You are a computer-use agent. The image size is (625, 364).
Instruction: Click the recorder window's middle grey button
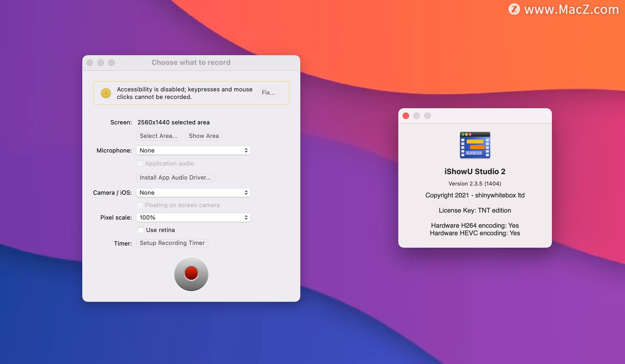point(101,62)
